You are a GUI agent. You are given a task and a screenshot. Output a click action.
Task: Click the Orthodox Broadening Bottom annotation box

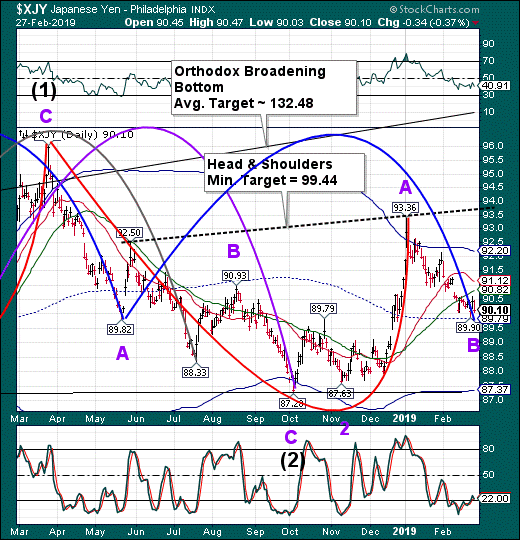click(264, 87)
